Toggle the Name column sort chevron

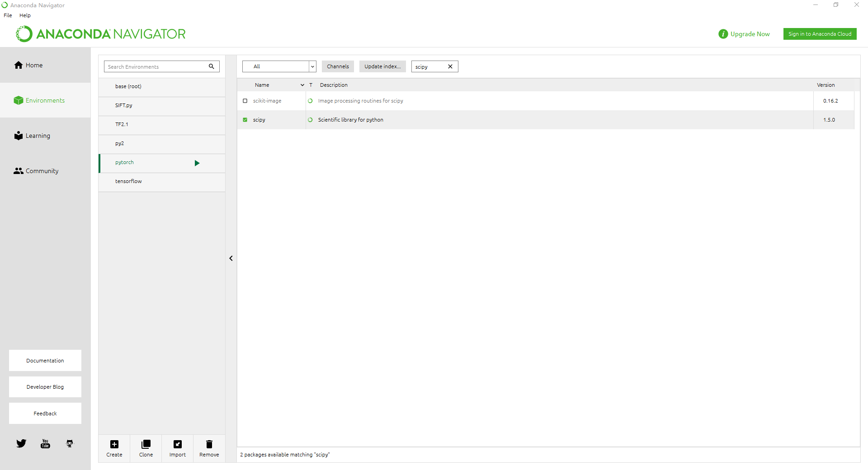click(302, 85)
